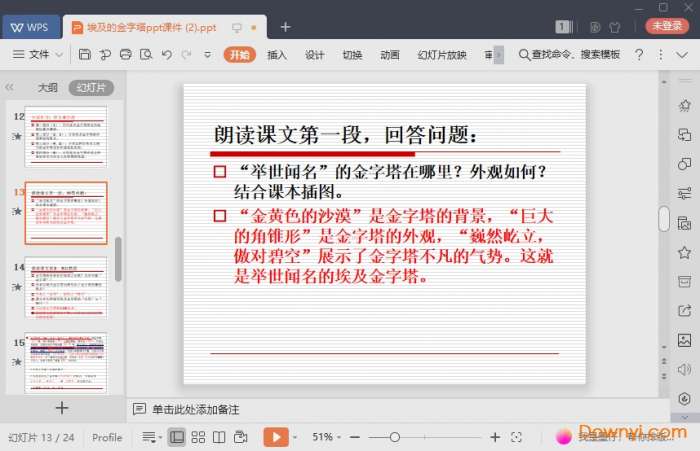
Task: Collapse the ribbon with the chevron
Action: tap(682, 55)
